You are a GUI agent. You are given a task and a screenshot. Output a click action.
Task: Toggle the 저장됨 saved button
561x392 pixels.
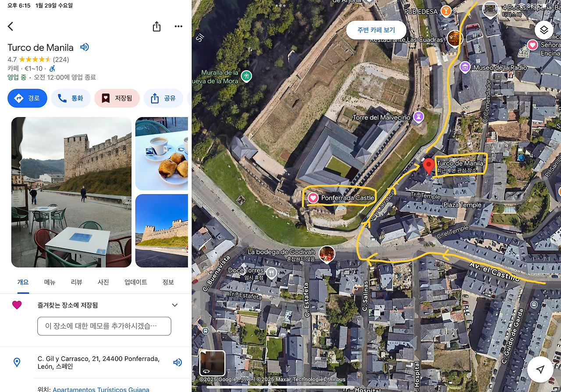click(117, 98)
